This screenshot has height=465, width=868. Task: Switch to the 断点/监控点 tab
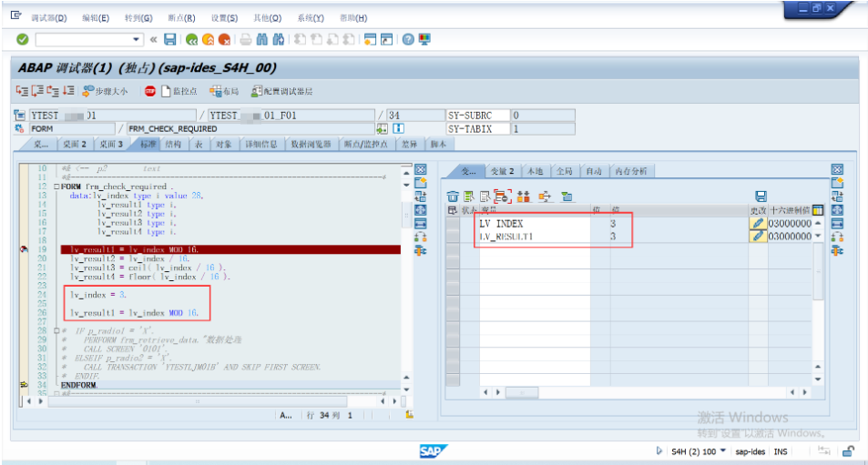point(365,145)
